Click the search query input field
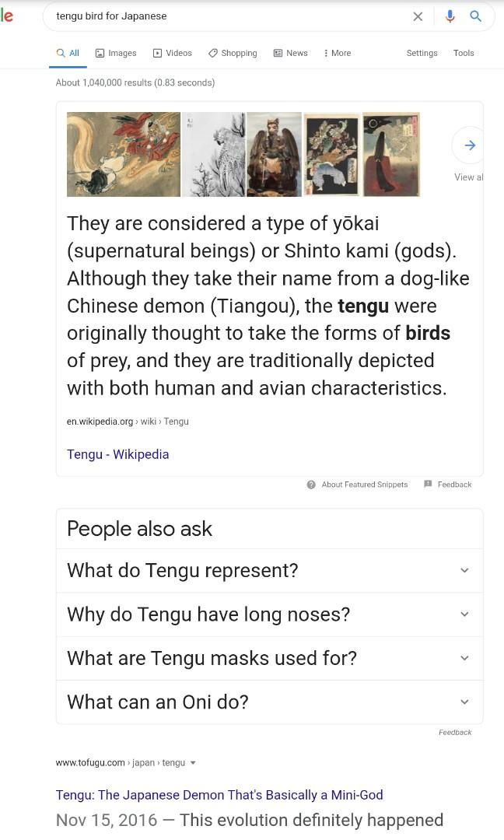The image size is (504, 840). (226, 16)
